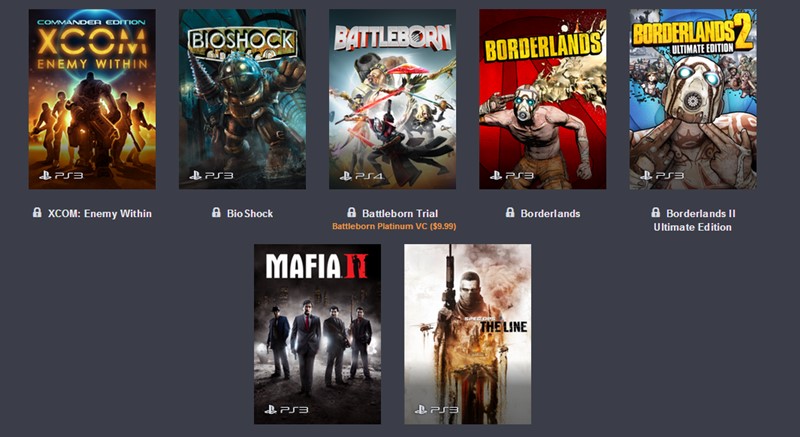Screen dimensions: 800x437
Task: Click the lock icon beside XCOM: Enemy Within
Action: coord(37,212)
